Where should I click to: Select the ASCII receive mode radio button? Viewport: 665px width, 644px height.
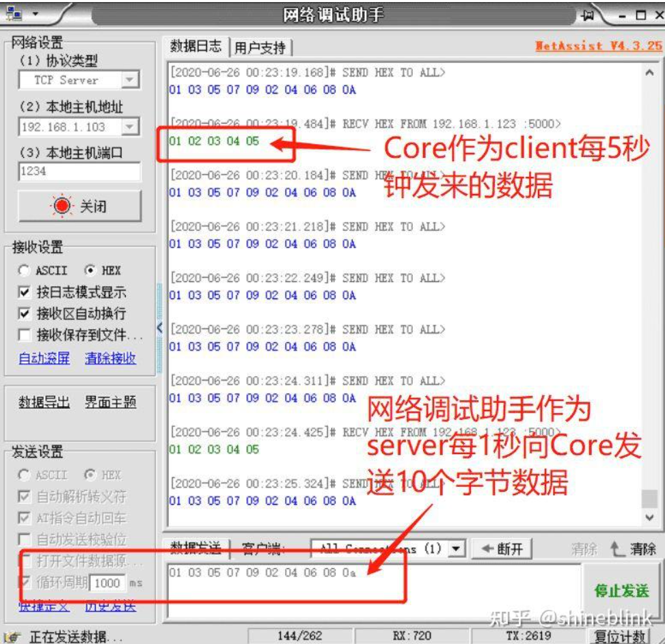[25, 270]
